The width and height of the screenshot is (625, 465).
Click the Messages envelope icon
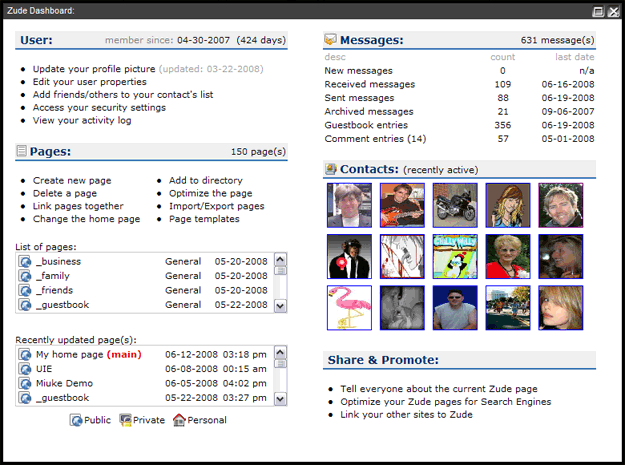330,39
